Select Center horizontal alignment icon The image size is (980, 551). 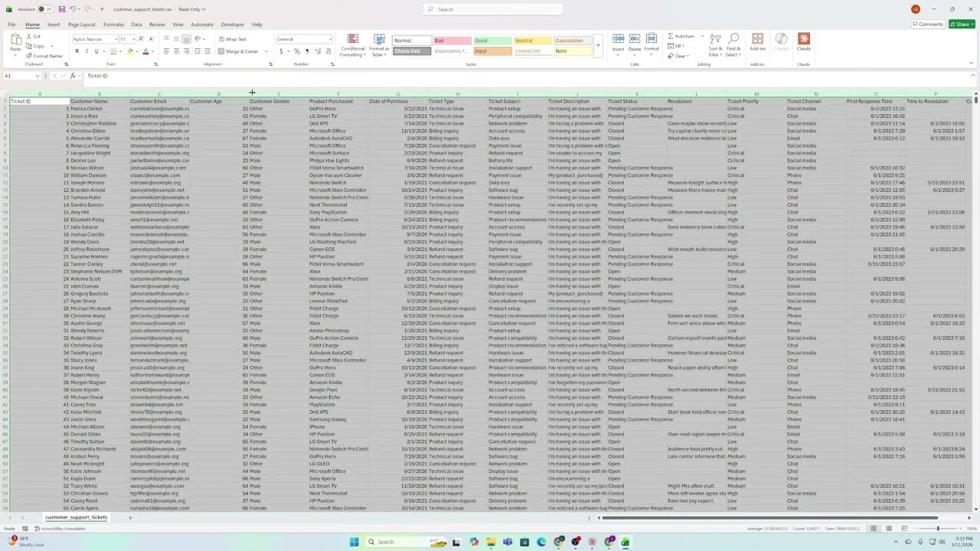176,51
